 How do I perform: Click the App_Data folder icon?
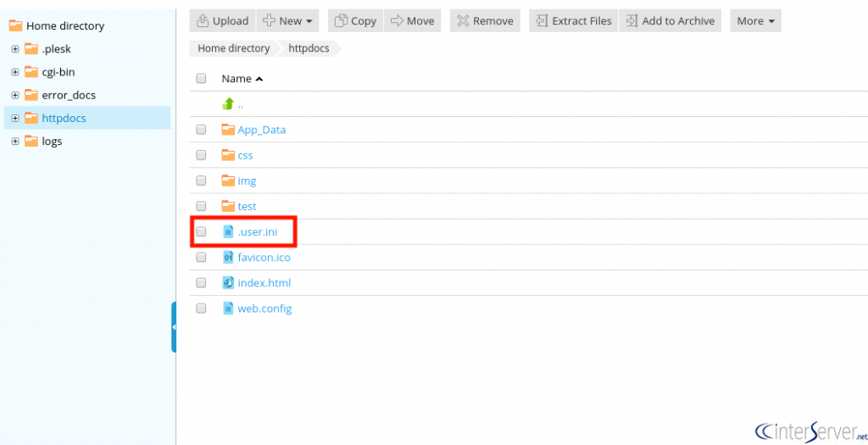tap(228, 130)
